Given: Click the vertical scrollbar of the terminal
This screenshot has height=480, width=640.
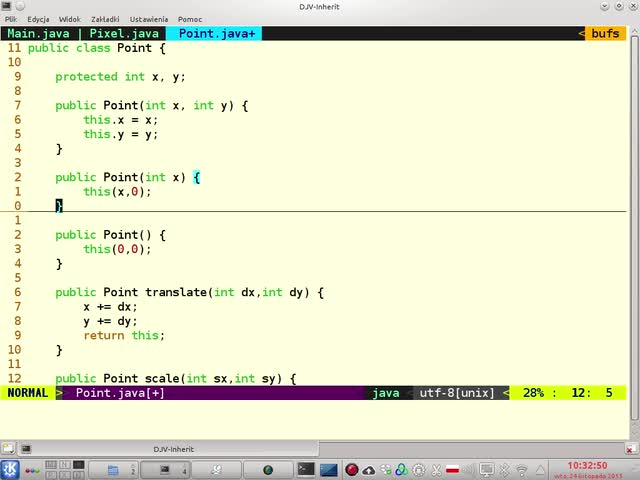Looking at the screenshot, I should [634, 229].
